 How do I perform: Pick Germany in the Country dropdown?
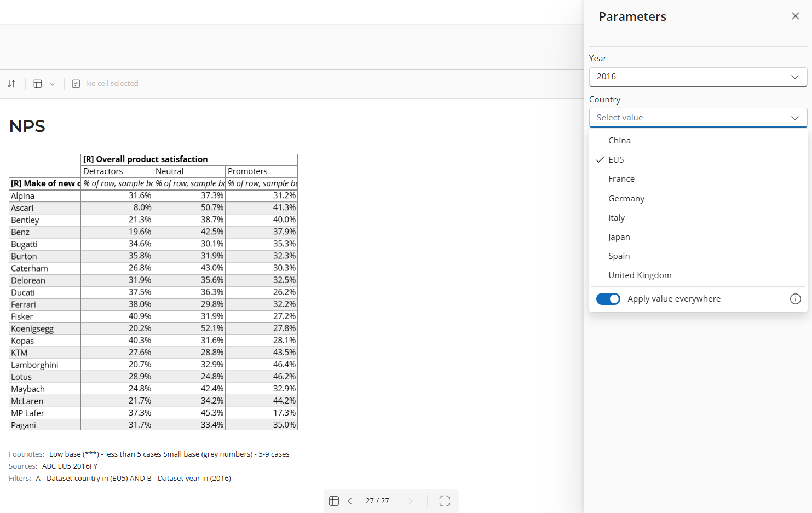pos(698,199)
